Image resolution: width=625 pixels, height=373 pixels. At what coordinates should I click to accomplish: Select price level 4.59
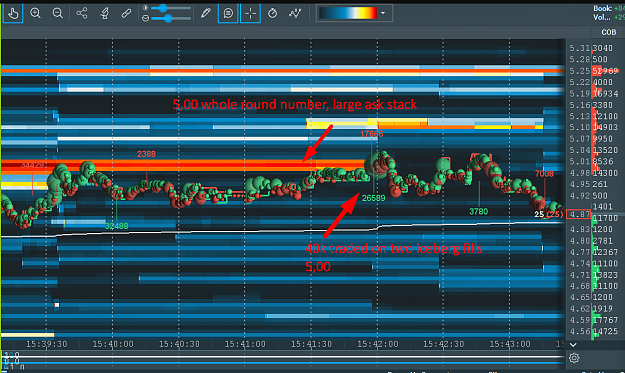click(580, 320)
